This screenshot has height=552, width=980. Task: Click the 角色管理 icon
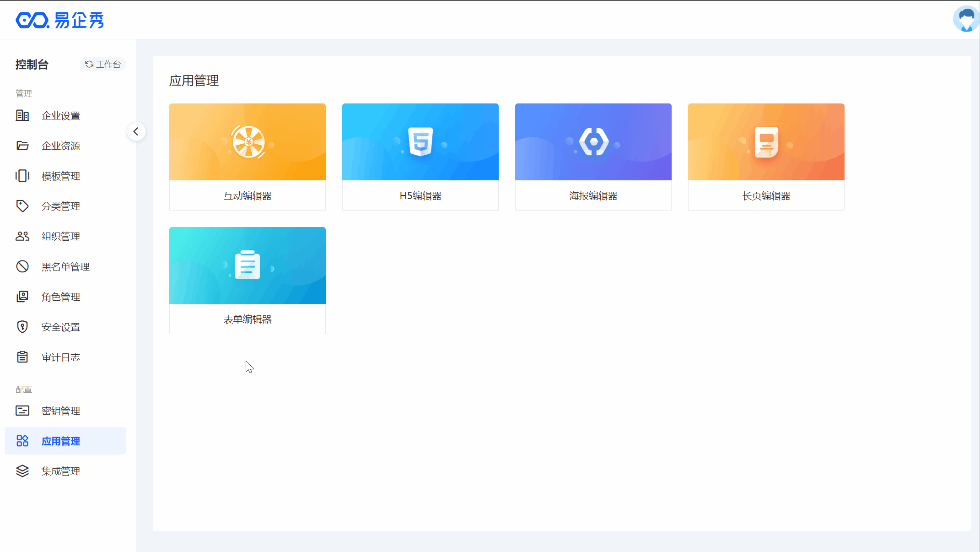tap(22, 297)
